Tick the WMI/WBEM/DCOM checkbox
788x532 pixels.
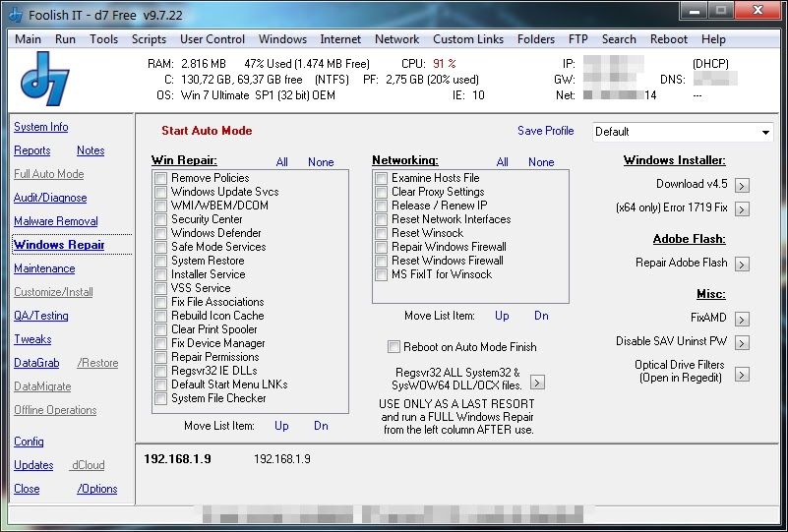pyautogui.click(x=160, y=206)
